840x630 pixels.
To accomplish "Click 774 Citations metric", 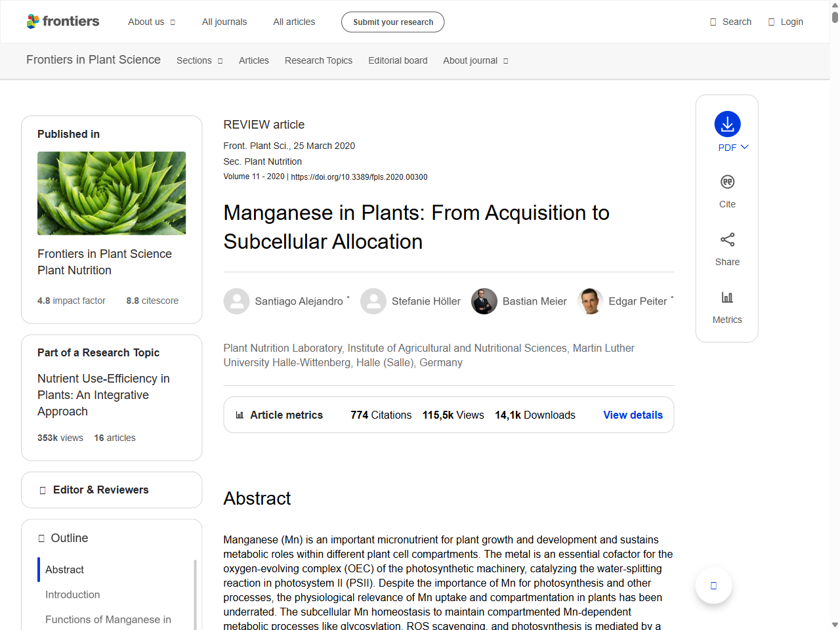I will (381, 415).
